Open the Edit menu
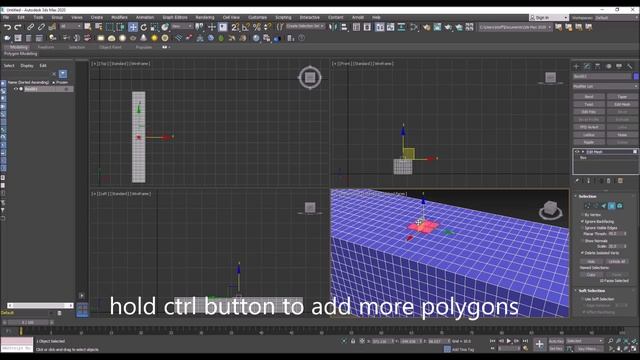640x360 pixels. point(21,18)
